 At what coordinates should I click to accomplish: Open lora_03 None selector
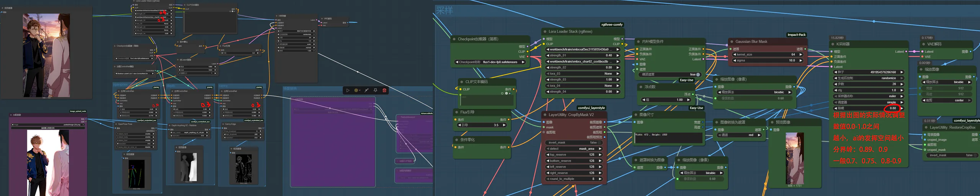tap(582, 73)
